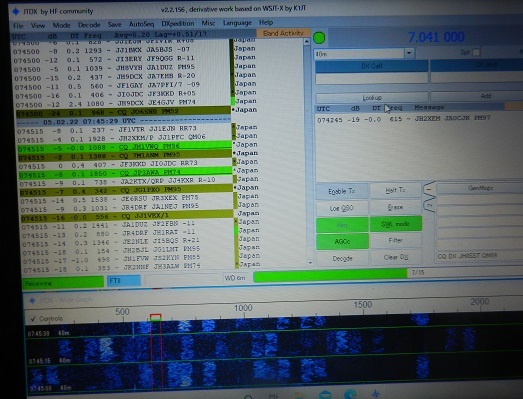Click the Band Activity label button
Viewport: 523px width, 399px height.
pyautogui.click(x=283, y=33)
